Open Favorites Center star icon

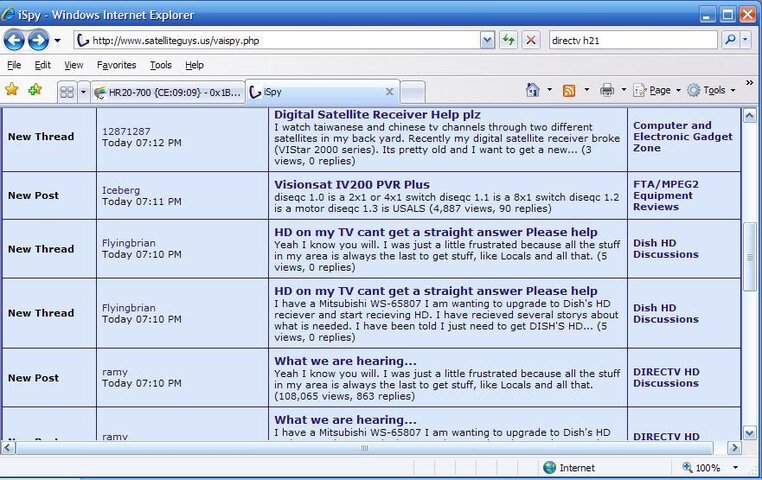(x=12, y=89)
